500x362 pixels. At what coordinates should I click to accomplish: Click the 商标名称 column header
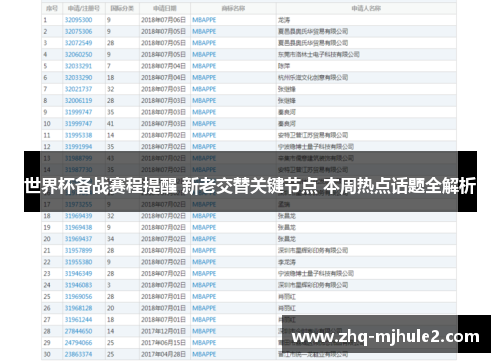233,8
